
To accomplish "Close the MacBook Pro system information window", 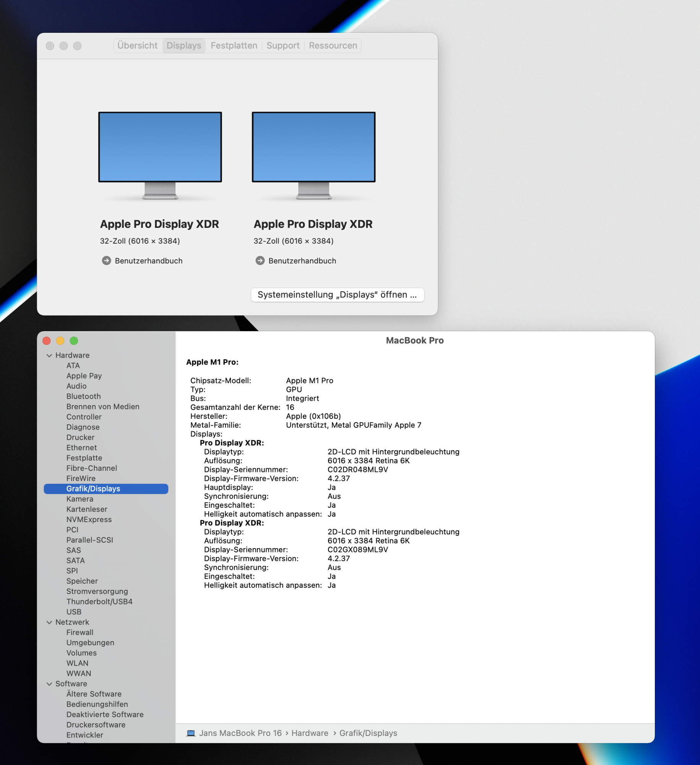I will click(47, 341).
